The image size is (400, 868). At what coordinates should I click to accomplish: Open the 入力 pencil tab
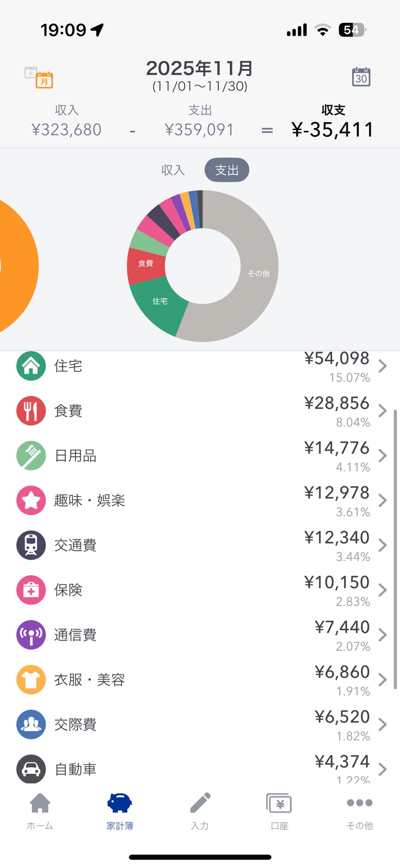click(200, 811)
